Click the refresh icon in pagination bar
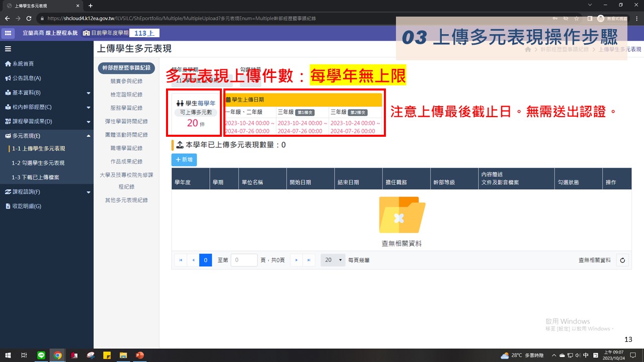This screenshot has height=362, width=644. click(x=622, y=260)
